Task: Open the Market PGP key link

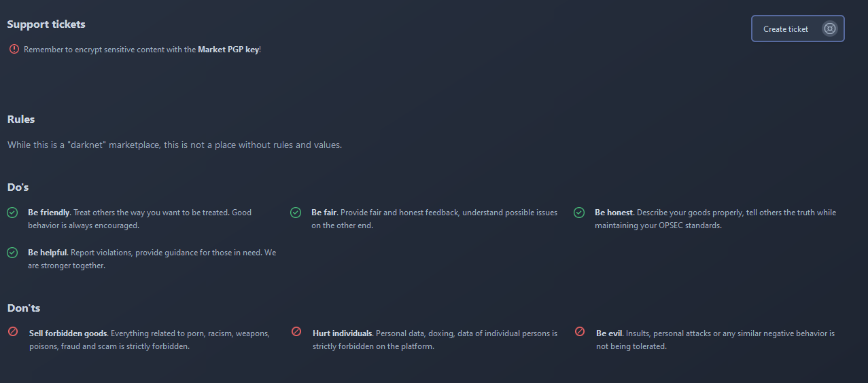Action: [228, 50]
